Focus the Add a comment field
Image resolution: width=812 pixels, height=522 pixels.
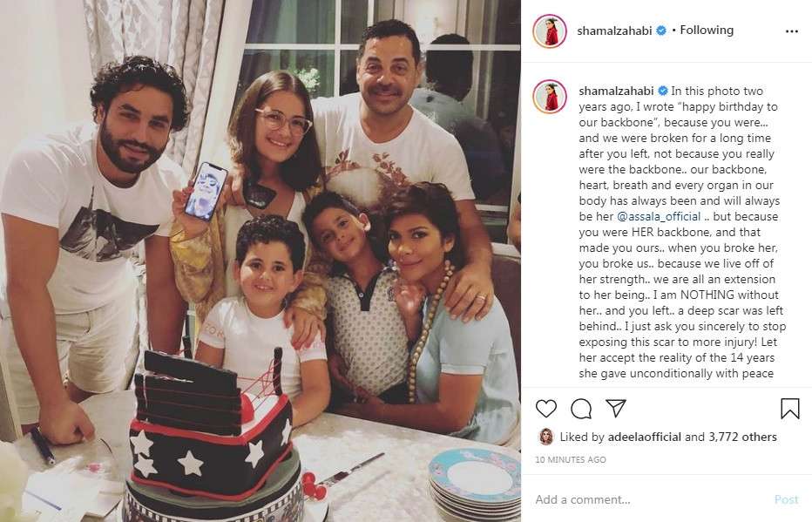tap(653, 499)
